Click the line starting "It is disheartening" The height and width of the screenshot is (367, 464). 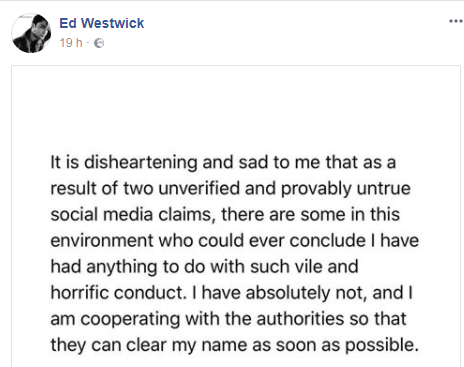[x=223, y=162]
